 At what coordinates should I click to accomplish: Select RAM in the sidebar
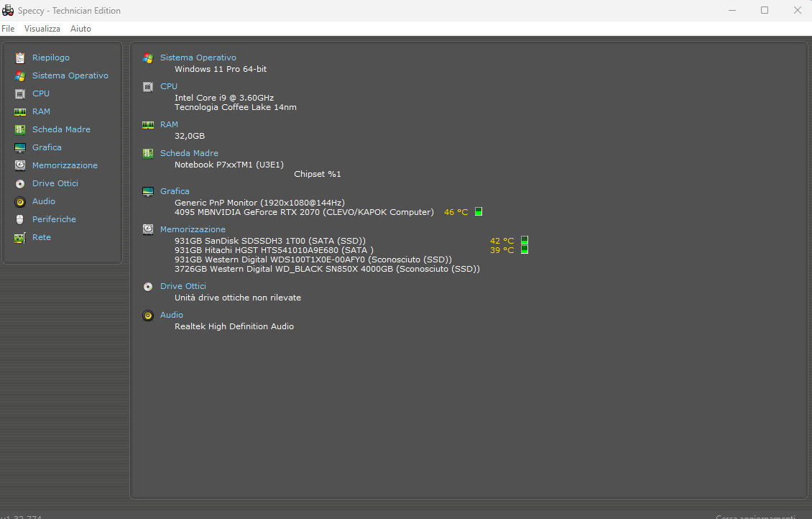tap(42, 111)
